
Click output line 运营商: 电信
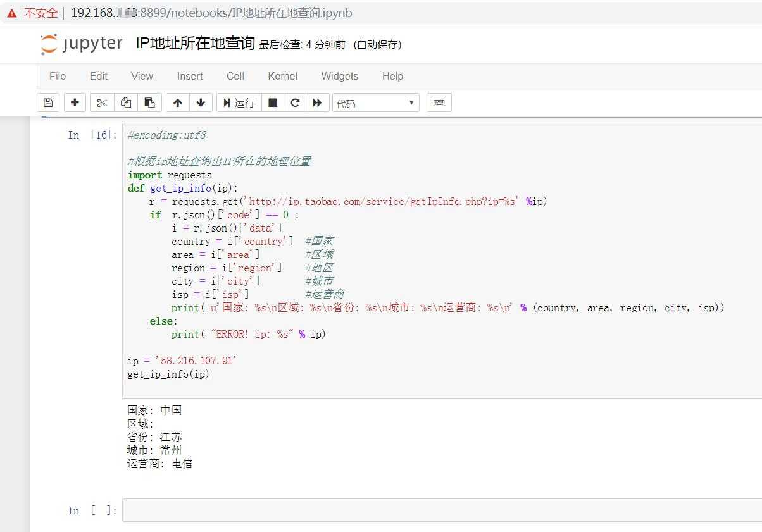159,463
